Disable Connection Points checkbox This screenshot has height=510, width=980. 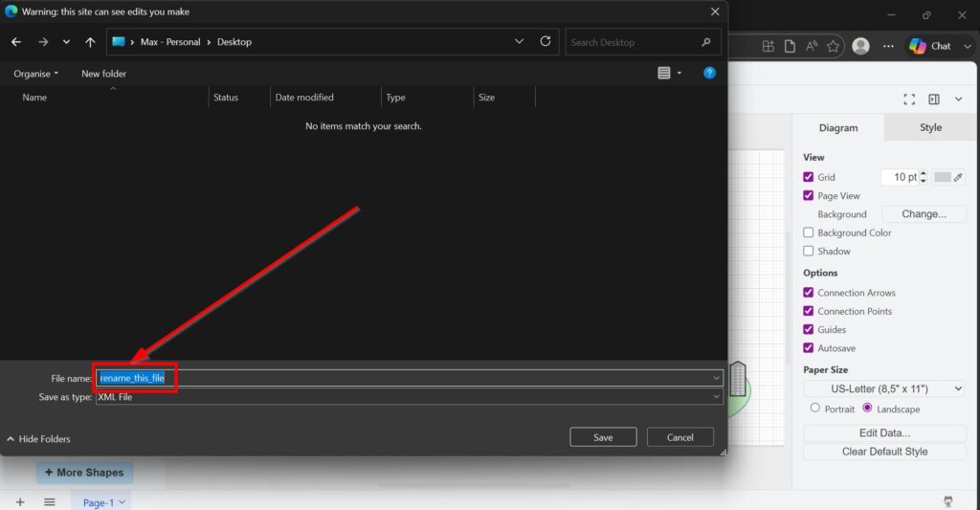coord(808,311)
